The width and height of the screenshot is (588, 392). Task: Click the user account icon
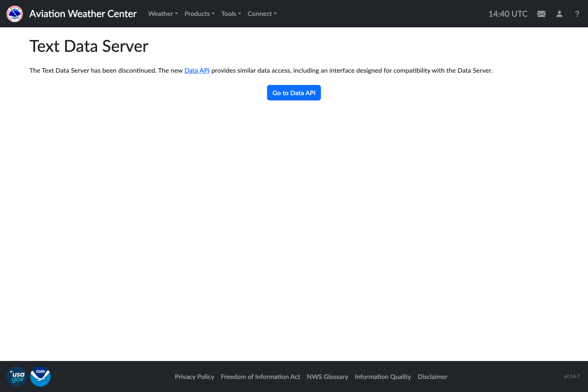tap(559, 13)
